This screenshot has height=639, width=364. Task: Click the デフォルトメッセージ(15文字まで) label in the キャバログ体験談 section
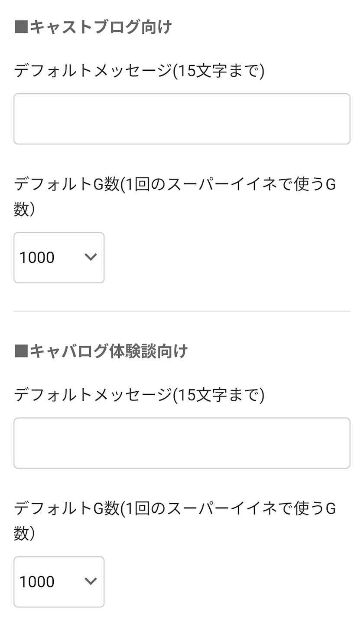[139, 395]
